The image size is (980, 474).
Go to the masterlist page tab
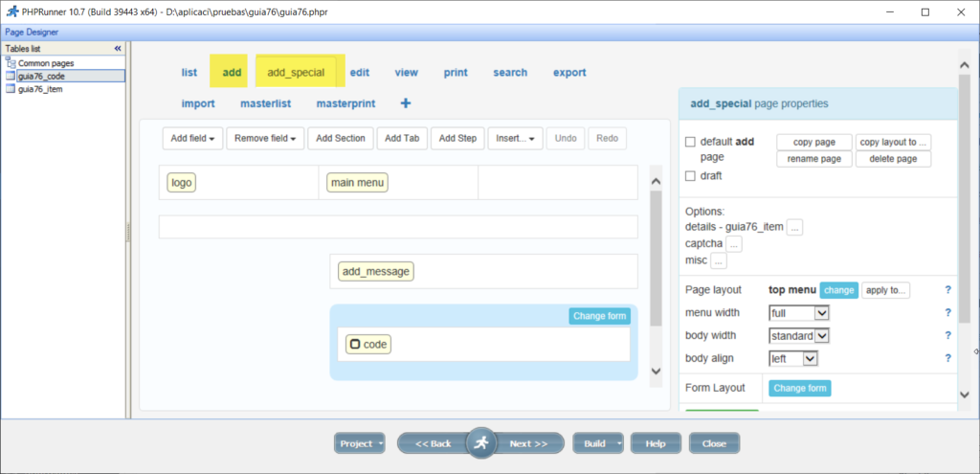[x=266, y=103]
